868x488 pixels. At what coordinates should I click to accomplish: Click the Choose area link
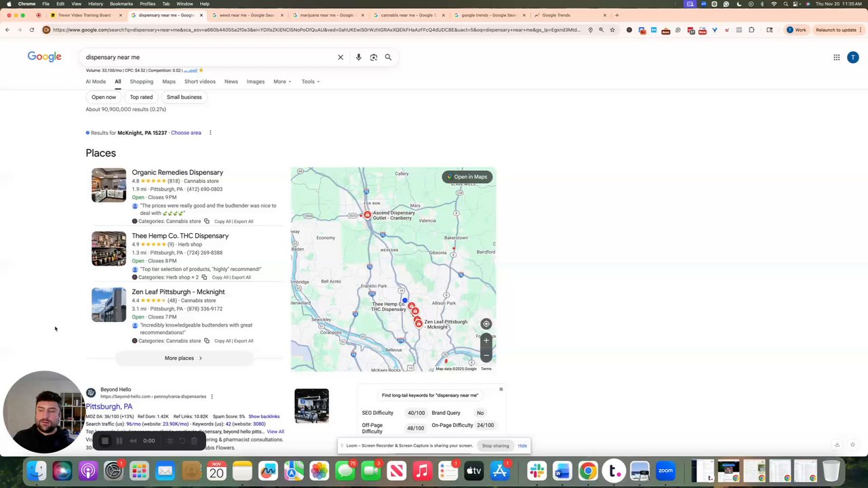click(186, 133)
